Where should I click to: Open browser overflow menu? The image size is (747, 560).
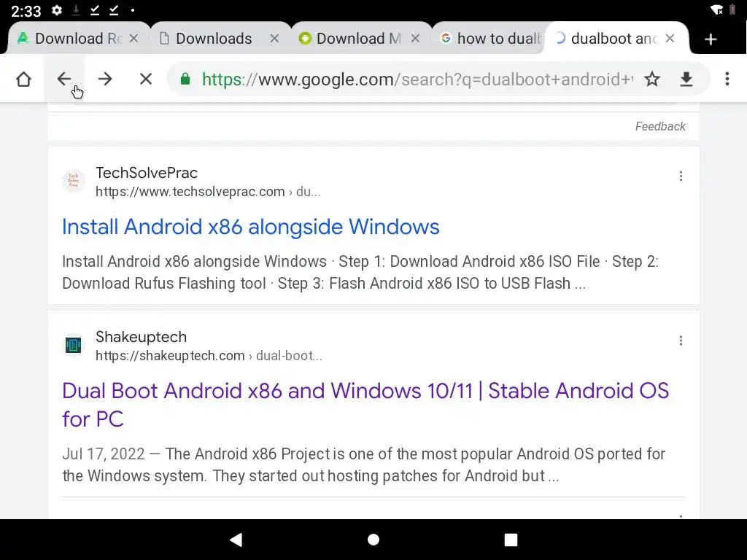(727, 79)
